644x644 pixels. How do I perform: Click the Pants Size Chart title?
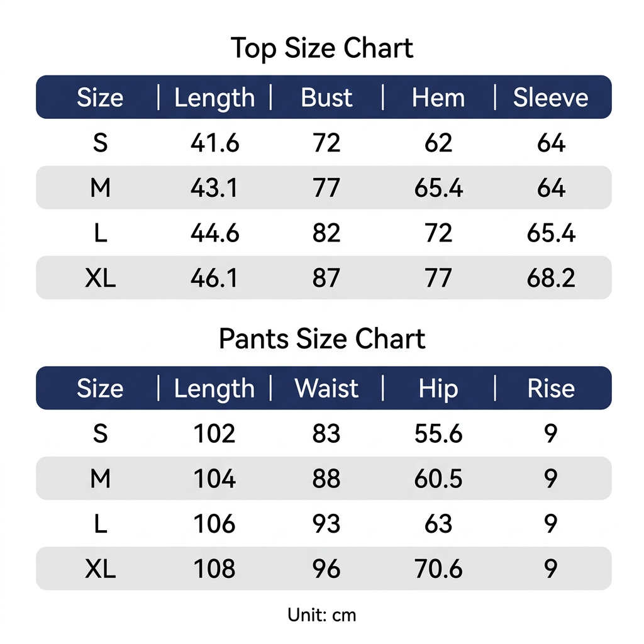coord(322,339)
